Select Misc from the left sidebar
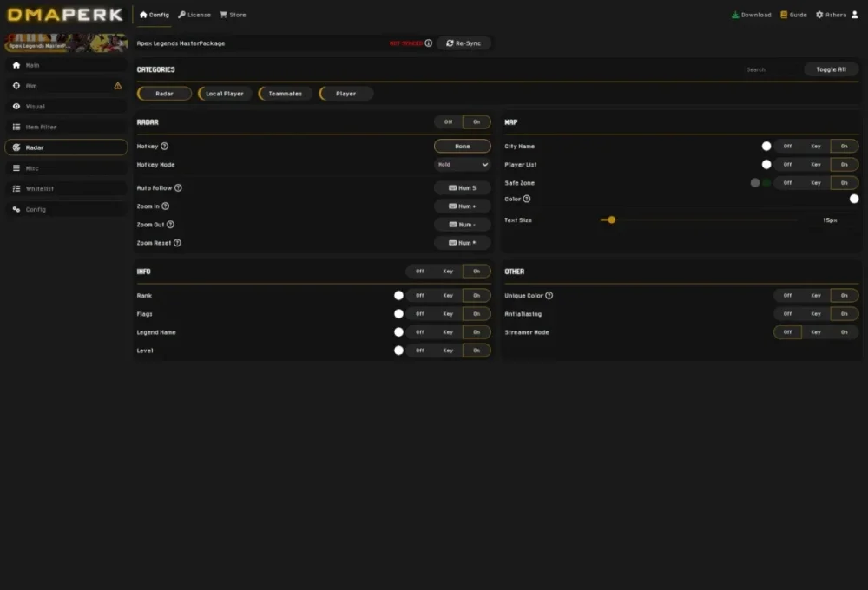The height and width of the screenshot is (590, 868). pos(33,167)
